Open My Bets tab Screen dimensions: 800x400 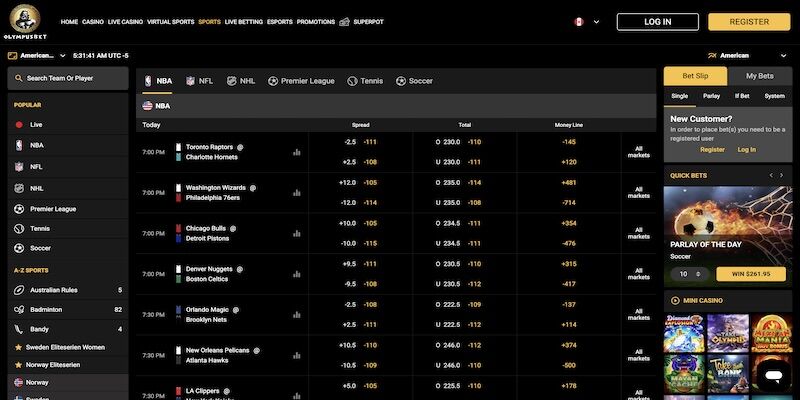760,76
